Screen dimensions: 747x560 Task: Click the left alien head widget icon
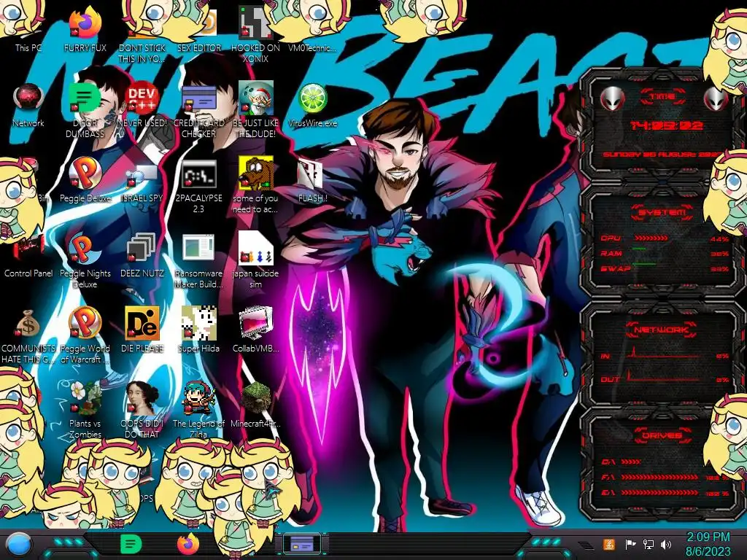tap(613, 99)
